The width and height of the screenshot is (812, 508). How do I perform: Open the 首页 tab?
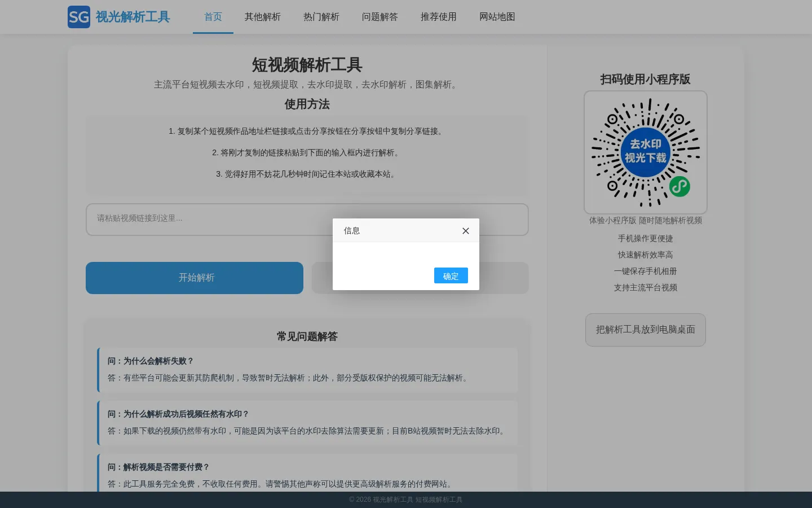(x=213, y=17)
